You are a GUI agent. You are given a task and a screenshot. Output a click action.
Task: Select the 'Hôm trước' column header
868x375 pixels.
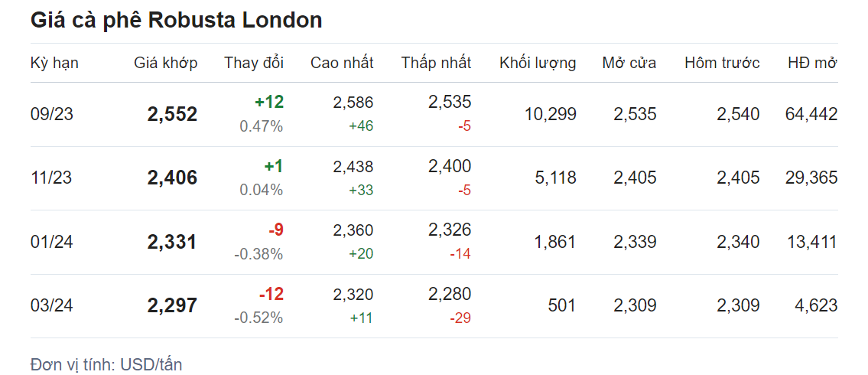click(722, 63)
